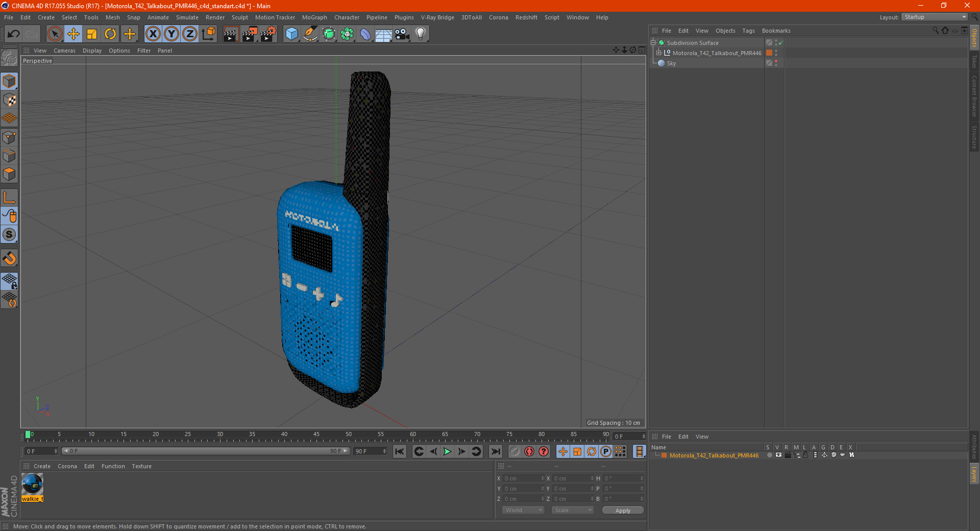
Task: Click the Apply button
Action: [623, 511]
